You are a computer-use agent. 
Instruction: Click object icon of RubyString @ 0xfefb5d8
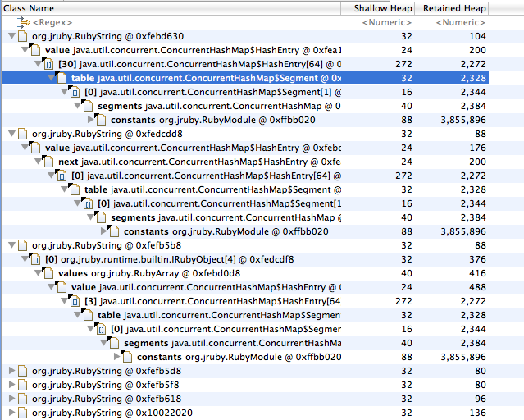click(22, 371)
